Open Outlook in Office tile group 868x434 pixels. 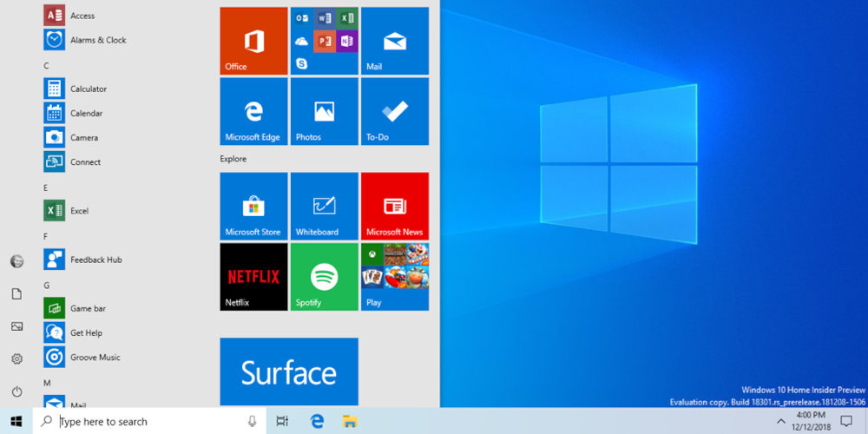point(302,18)
